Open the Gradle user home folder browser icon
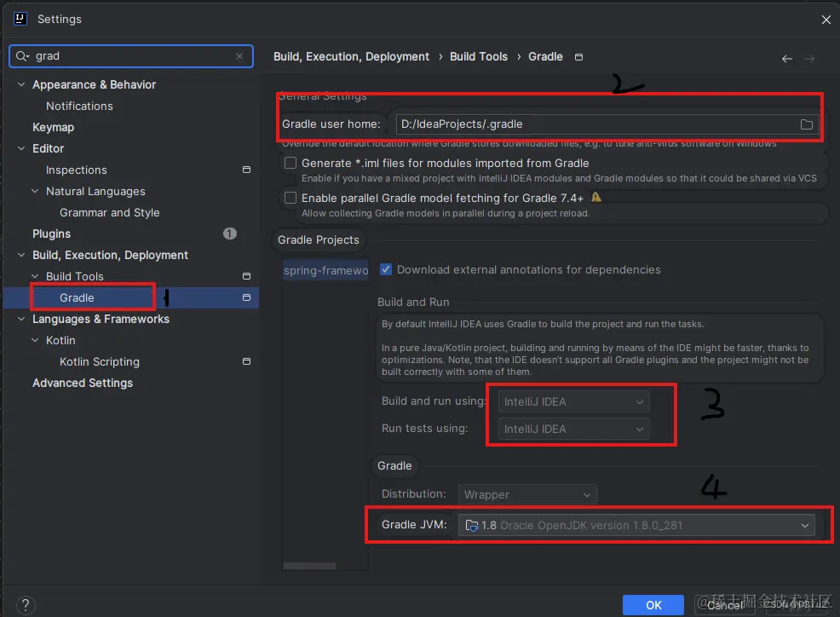Image resolution: width=840 pixels, height=617 pixels. tap(806, 124)
